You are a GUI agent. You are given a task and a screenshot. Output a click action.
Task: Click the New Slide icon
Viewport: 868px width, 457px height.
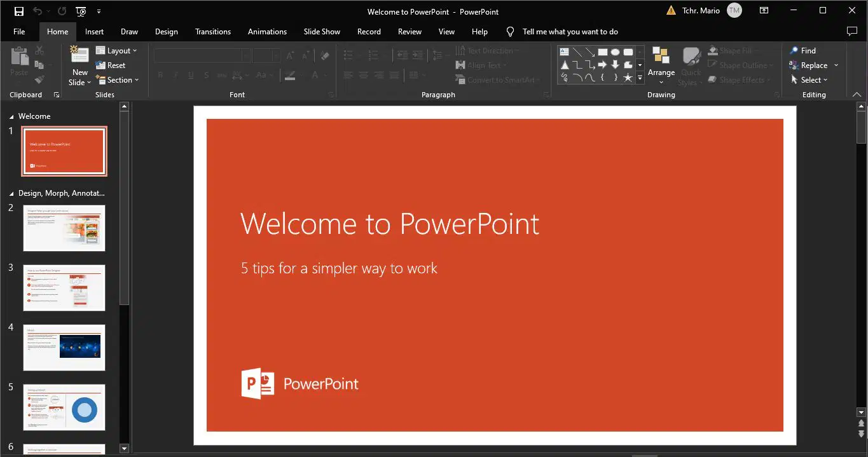click(79, 55)
